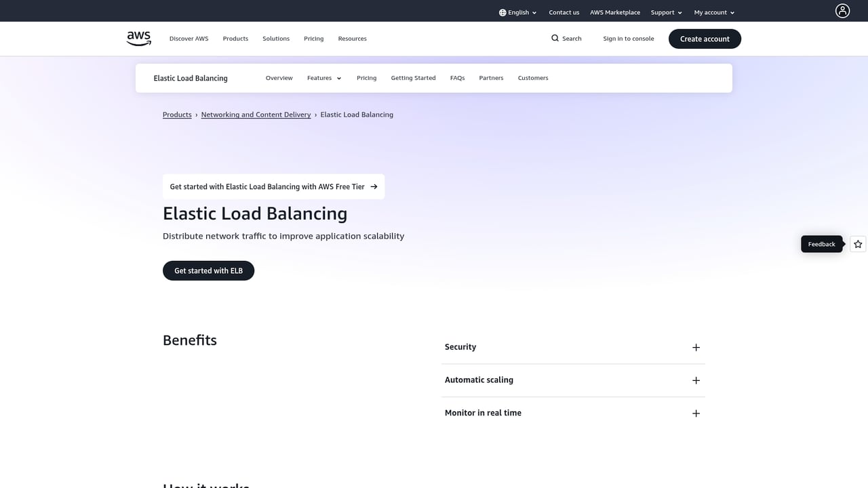The width and height of the screenshot is (868, 488).
Task: Switch to the FAQs tab
Action: pyautogui.click(x=457, y=78)
